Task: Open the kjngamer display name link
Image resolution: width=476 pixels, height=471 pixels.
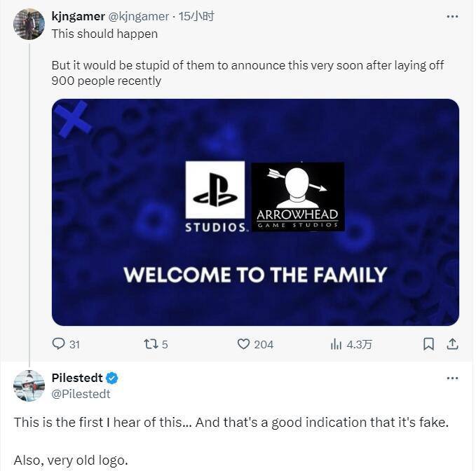Action: tap(77, 16)
